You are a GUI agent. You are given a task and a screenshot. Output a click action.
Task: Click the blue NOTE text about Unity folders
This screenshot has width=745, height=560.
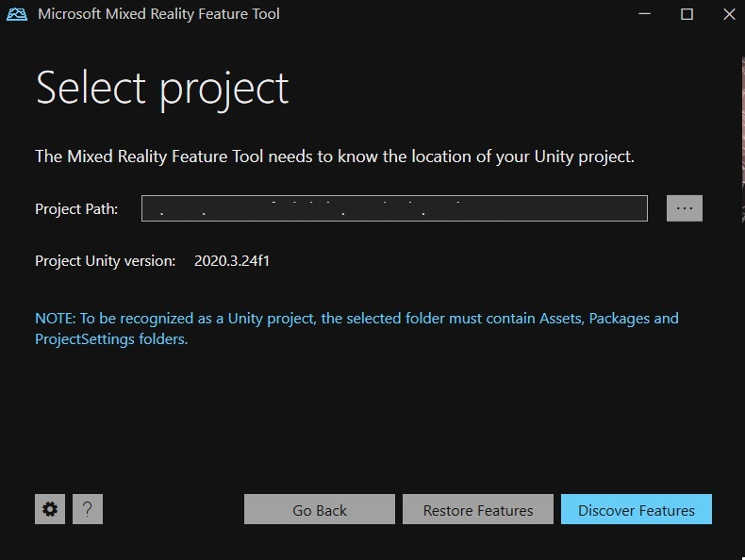click(356, 328)
